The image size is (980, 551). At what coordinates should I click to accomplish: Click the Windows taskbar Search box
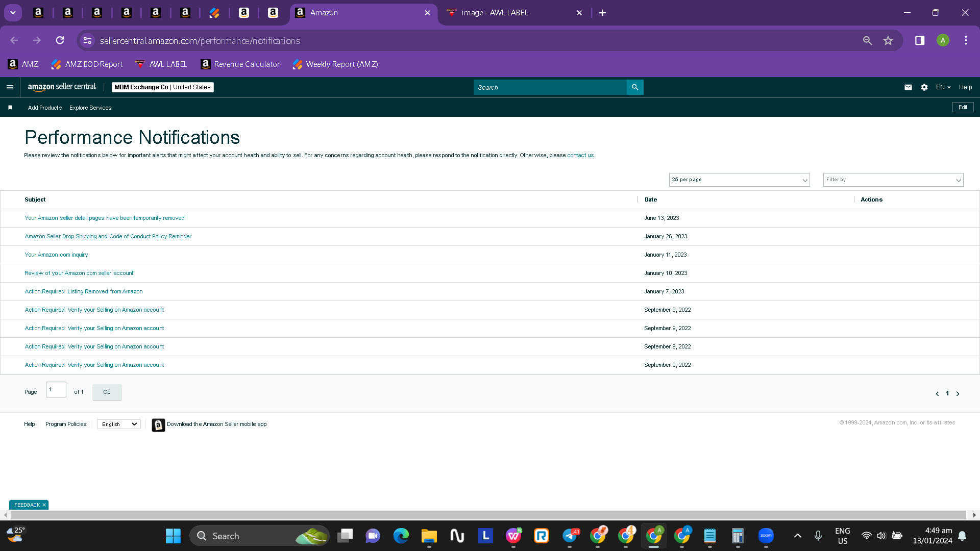(259, 536)
